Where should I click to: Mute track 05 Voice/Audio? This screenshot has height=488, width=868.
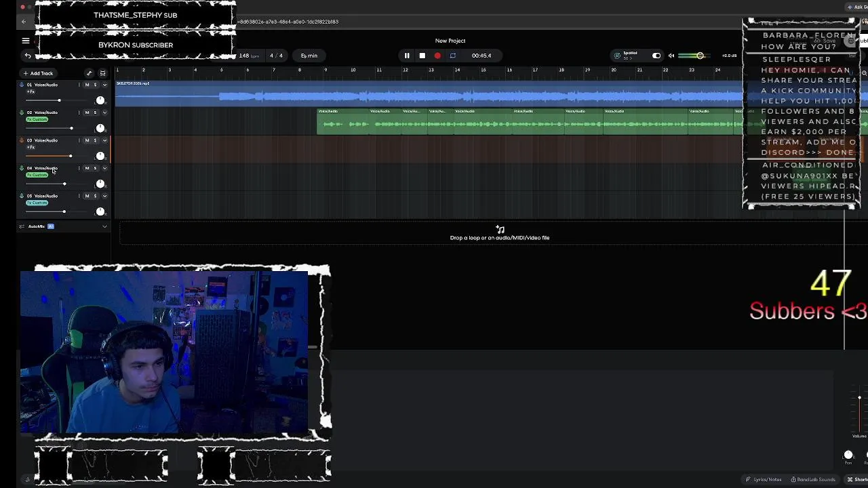pyautogui.click(x=87, y=196)
